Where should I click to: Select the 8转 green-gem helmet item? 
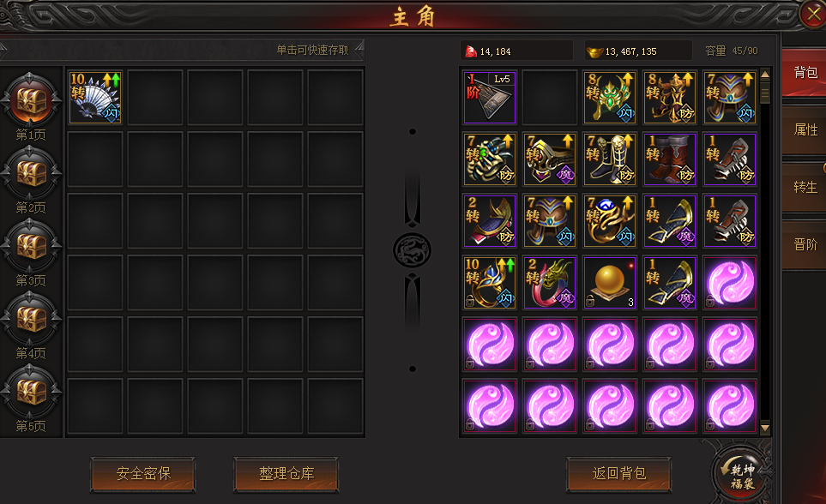pos(610,98)
